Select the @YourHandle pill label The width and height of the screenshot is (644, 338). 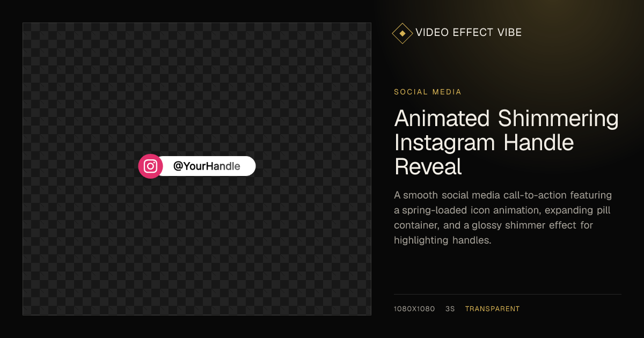(x=207, y=166)
